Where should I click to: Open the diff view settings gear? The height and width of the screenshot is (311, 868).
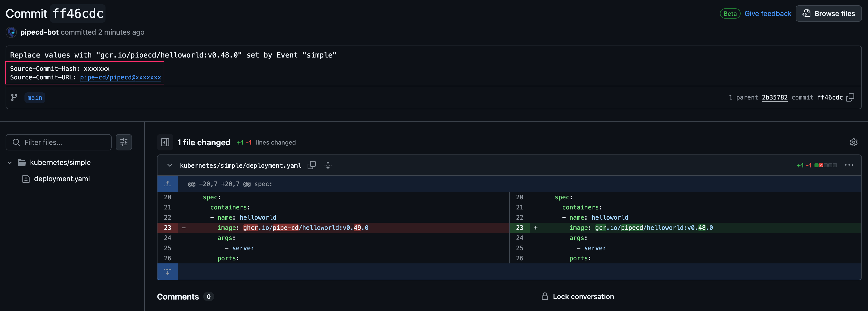point(853,142)
